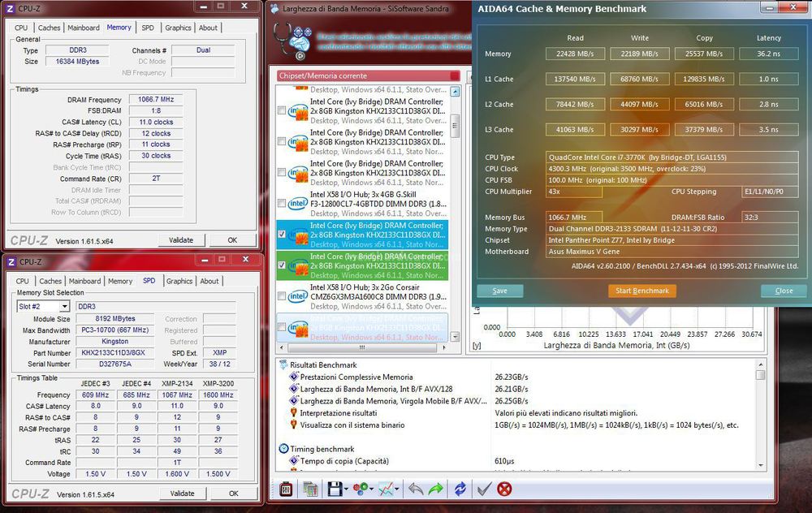
Task: Click the Intel logo of the G.Skill row
Action: (298, 204)
